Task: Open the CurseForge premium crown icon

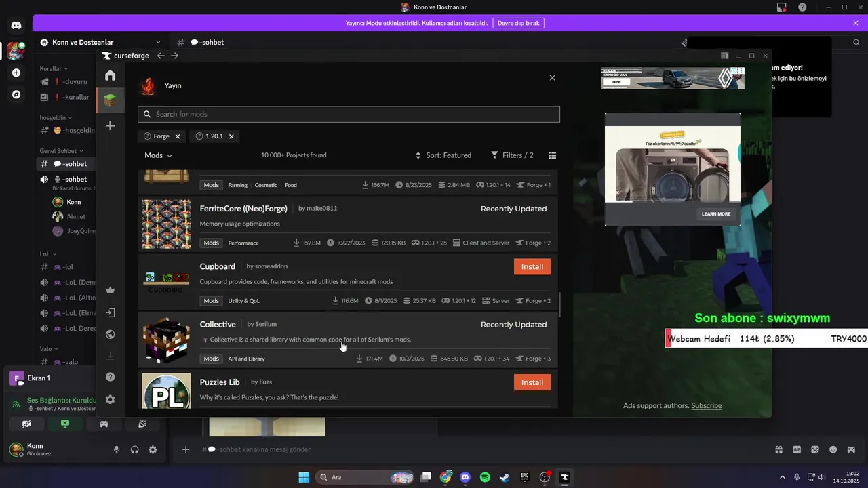Action: point(110,290)
